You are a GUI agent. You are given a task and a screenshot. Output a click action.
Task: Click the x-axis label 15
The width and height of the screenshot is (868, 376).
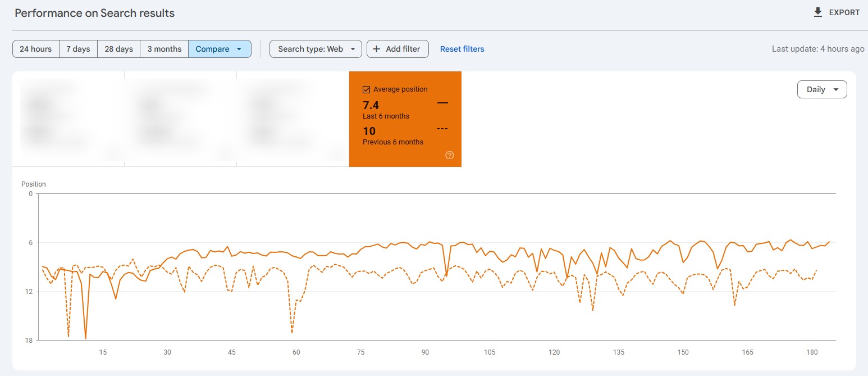(103, 352)
